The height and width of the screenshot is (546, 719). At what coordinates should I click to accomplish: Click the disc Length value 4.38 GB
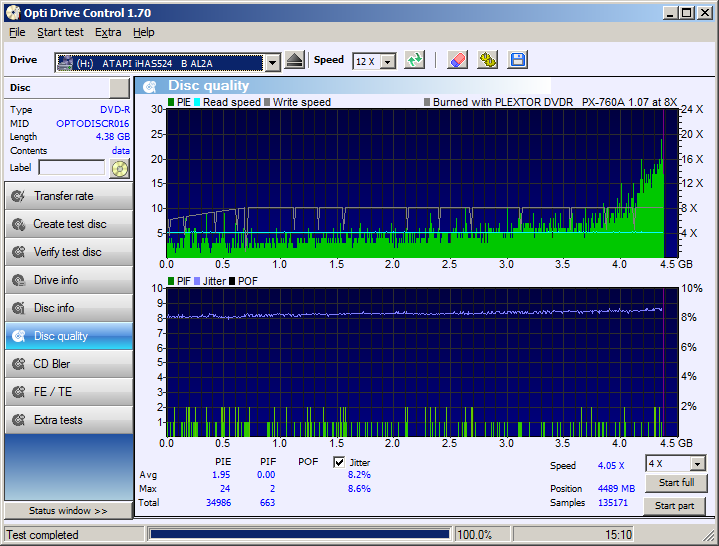113,137
